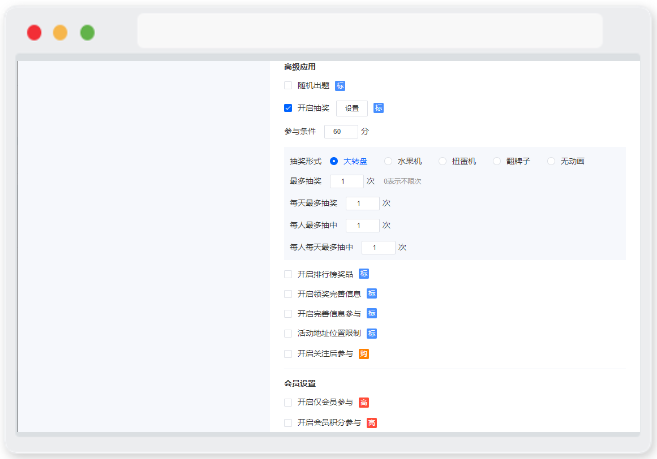The height and width of the screenshot is (459, 657).
Task: Check the 开启会员积分参与 checkbox
Action: coord(288,423)
